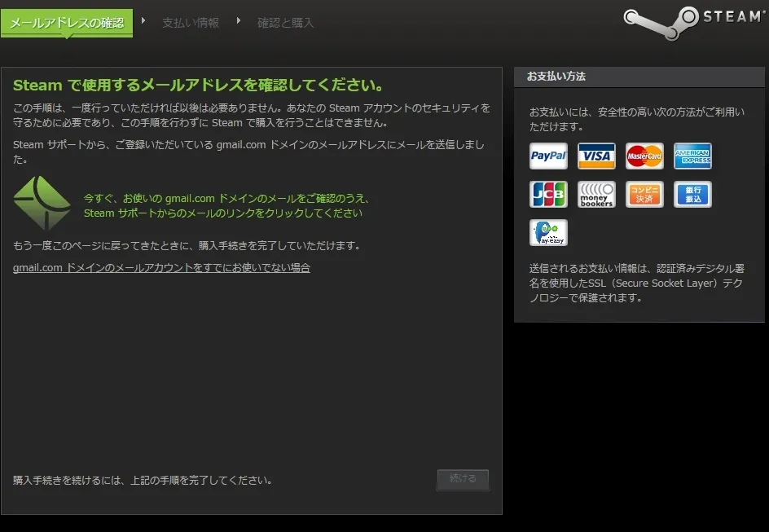This screenshot has width=769, height=532.
Task: Click the Steam logo
Action: coord(694,22)
